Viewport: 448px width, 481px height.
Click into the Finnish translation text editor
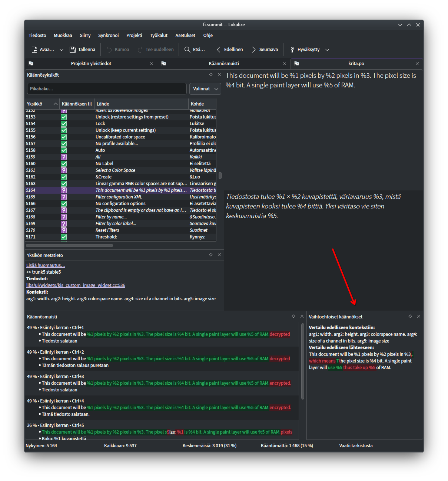pos(323,250)
